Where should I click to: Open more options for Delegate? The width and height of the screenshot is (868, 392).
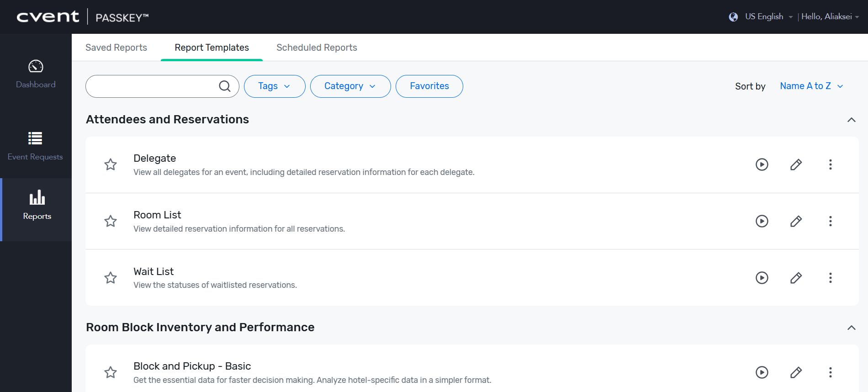[x=830, y=164]
